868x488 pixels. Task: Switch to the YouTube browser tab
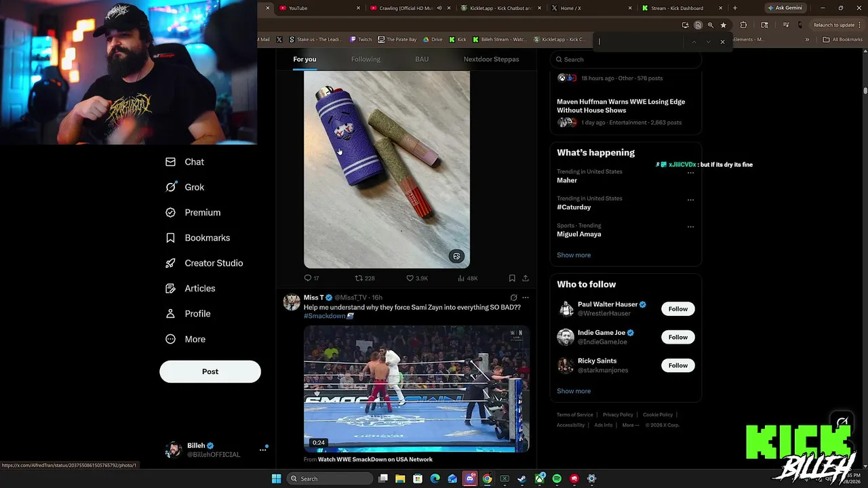tap(318, 8)
